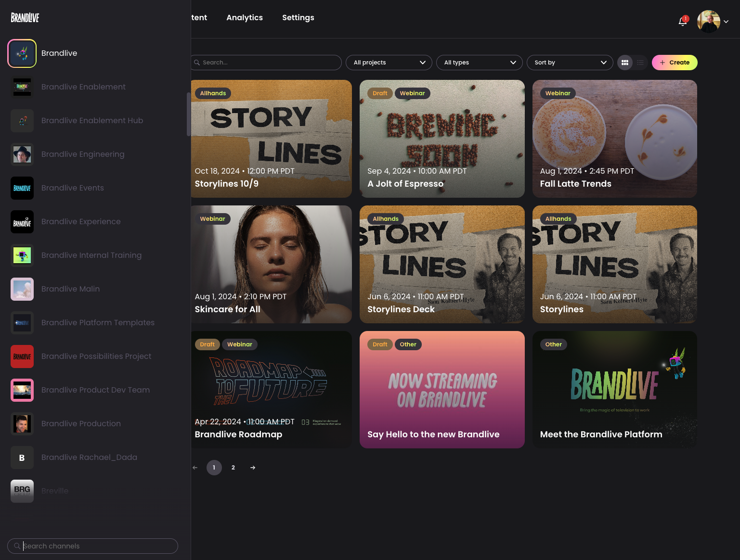Screen dimensions: 740x560
Task: Open the Storylines Deck card thumbnail
Action: point(442,264)
